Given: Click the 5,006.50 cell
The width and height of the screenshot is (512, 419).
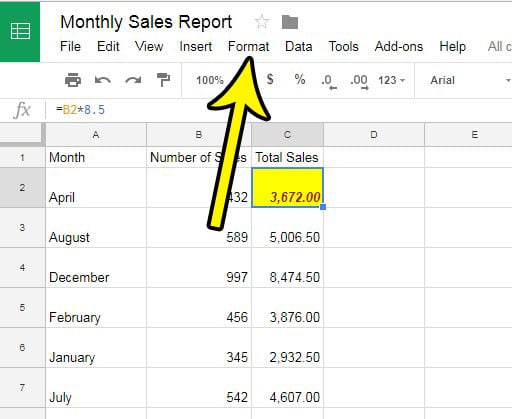Looking at the screenshot, I should point(287,228).
